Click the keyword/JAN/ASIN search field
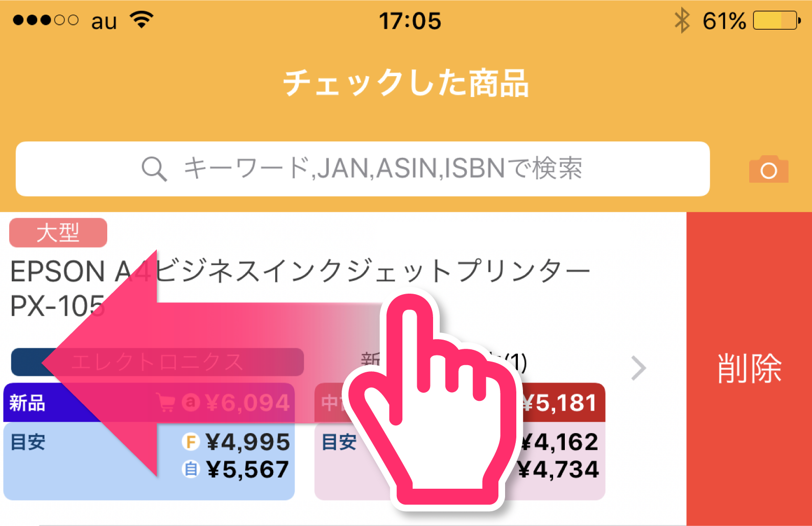The height and width of the screenshot is (526, 812). pos(363,169)
